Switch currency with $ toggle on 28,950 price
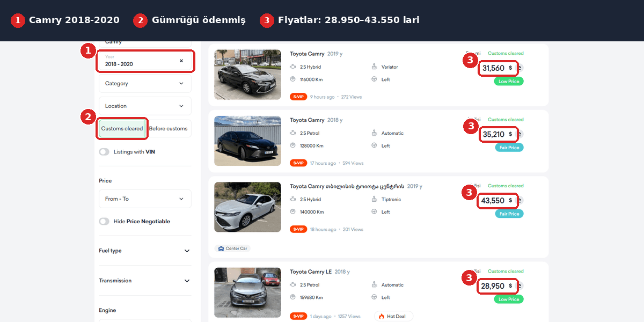The height and width of the screenshot is (322, 644). pyautogui.click(x=511, y=286)
